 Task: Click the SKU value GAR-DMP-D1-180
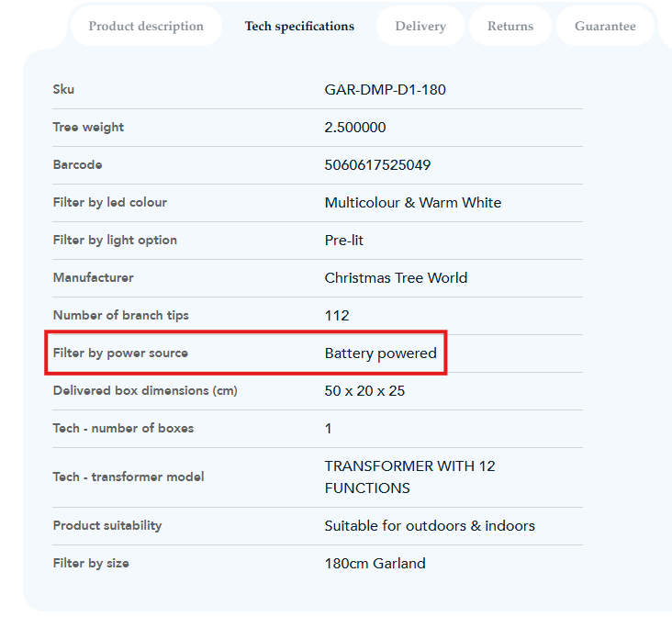385,90
